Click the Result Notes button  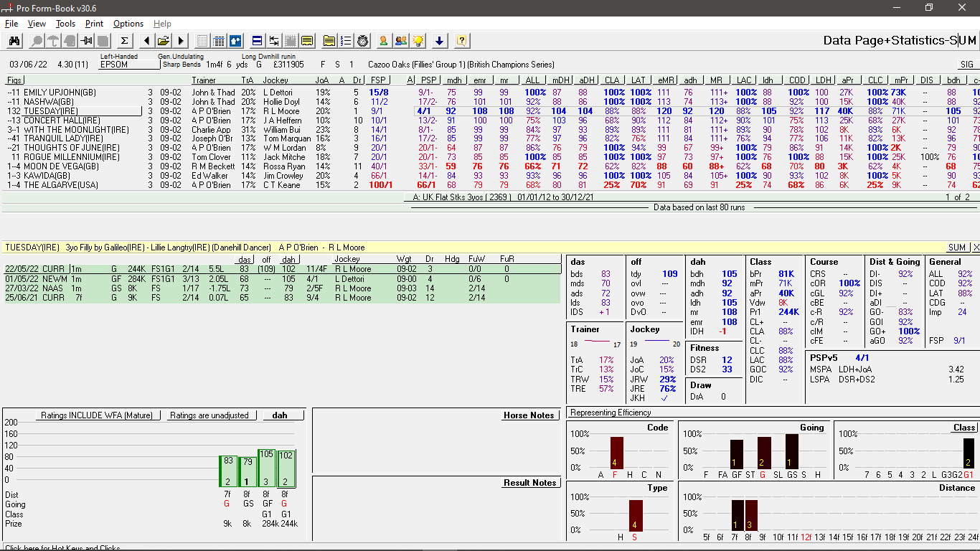(530, 482)
